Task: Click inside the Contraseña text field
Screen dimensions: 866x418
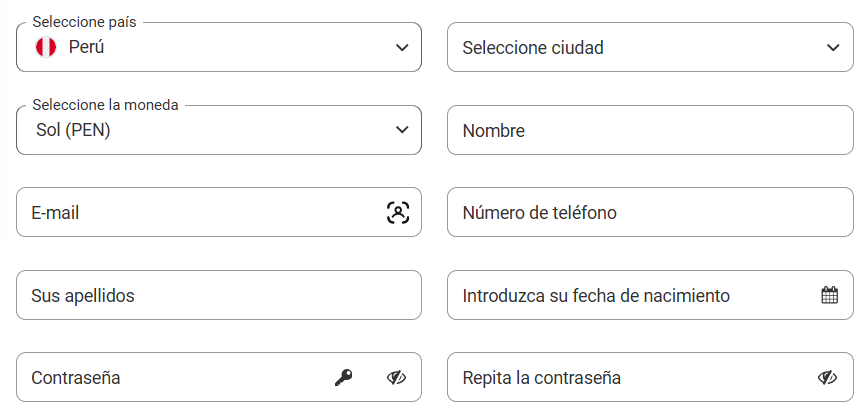Action: click(219, 377)
